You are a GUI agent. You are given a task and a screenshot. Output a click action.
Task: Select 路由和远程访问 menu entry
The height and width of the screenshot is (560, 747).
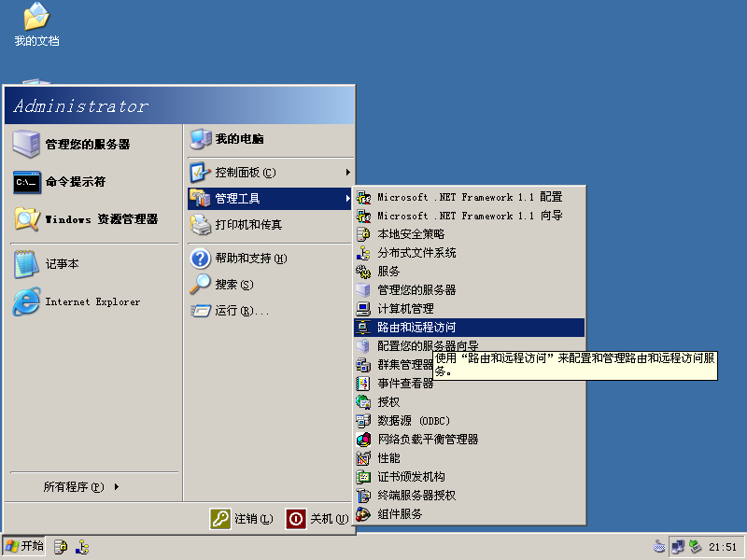422,328
